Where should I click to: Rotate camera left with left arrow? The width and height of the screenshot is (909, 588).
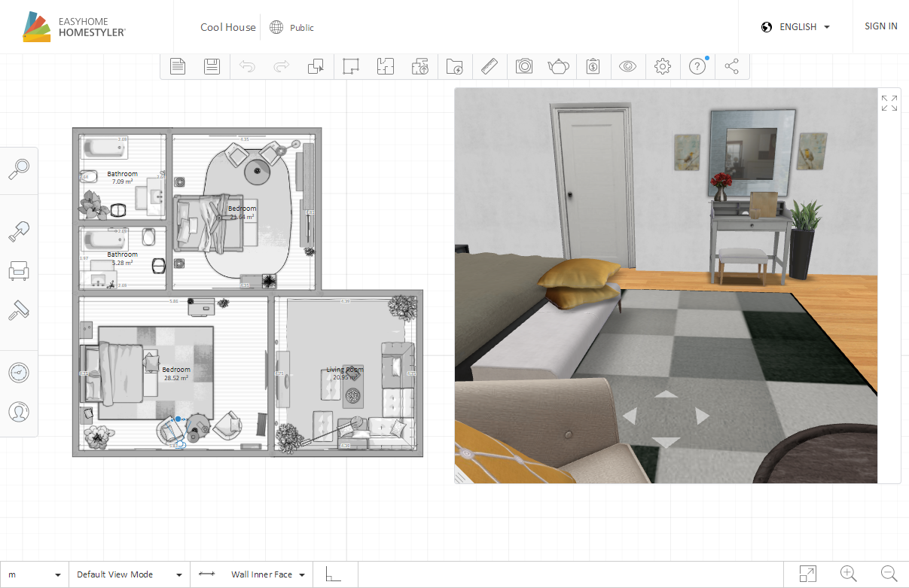point(630,416)
